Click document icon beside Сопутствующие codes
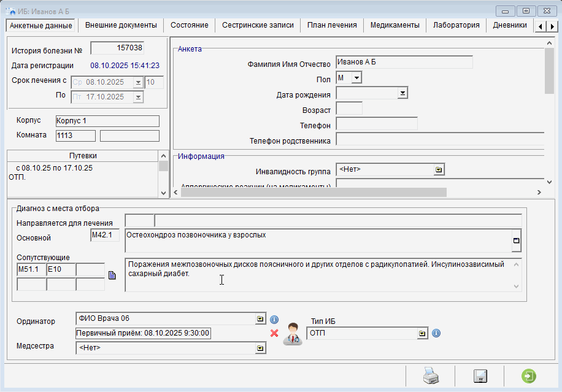 point(112,275)
